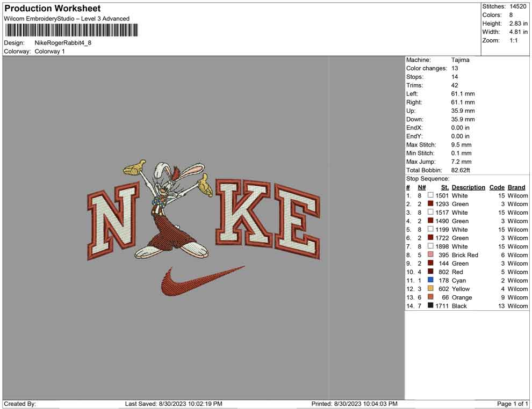Click the embroidered letter N
This screenshot has height=409, width=532.
(113, 221)
